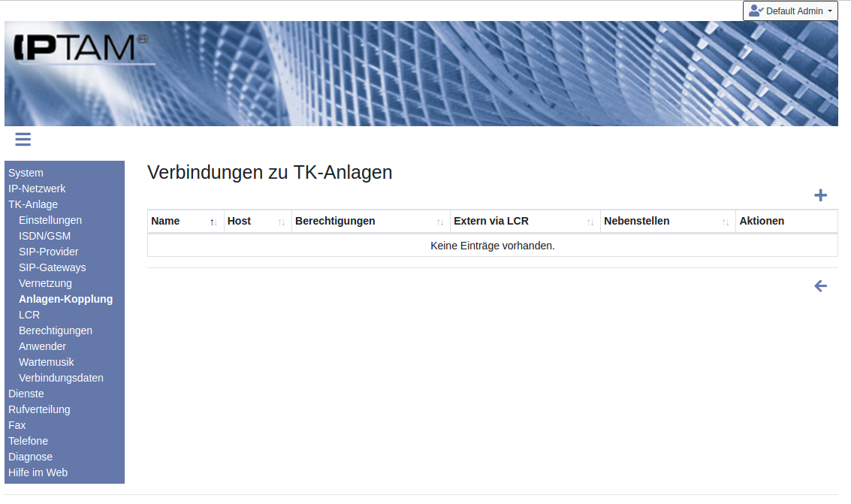
Task: Open SIP-Provider in sidebar
Action: point(48,252)
